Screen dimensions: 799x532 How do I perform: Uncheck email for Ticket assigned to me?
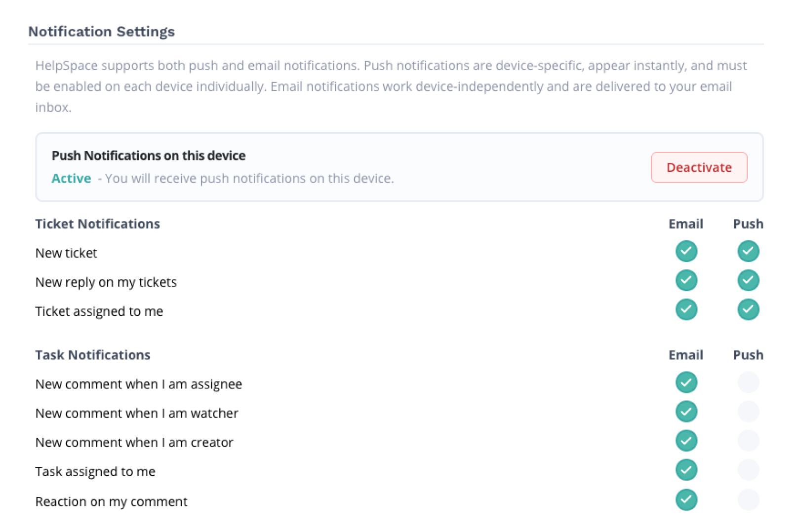[x=686, y=309]
